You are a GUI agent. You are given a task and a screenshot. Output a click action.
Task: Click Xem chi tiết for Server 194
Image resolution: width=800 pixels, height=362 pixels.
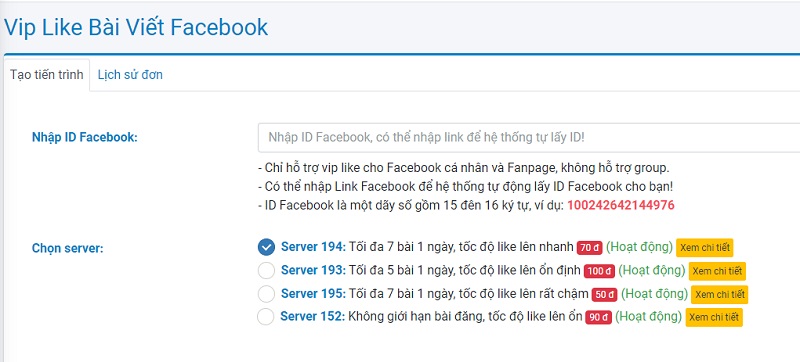pyautogui.click(x=705, y=248)
